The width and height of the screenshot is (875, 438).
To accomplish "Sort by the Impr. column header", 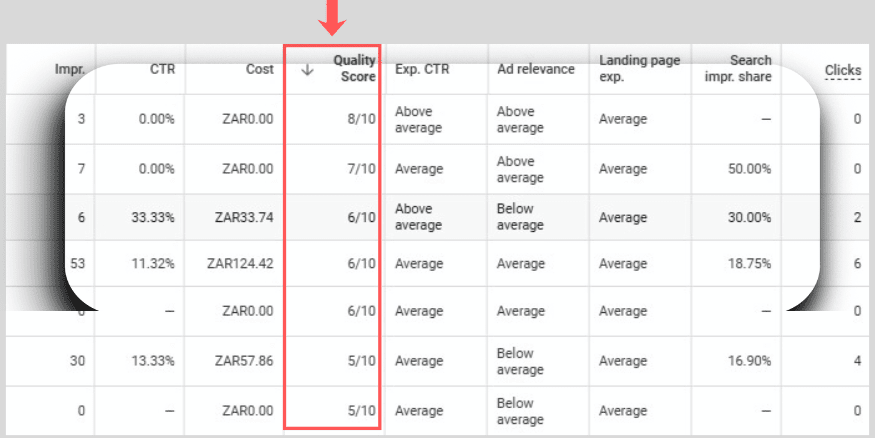I will coord(68,70).
